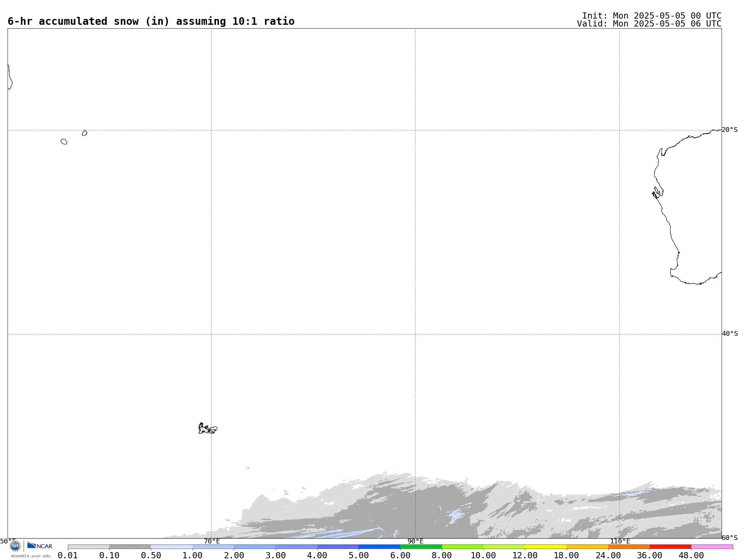744x560 pixels.
Task: Click the 'Valid: Mon 2025-05-05 06 UTC' line
Action: pyautogui.click(x=649, y=24)
